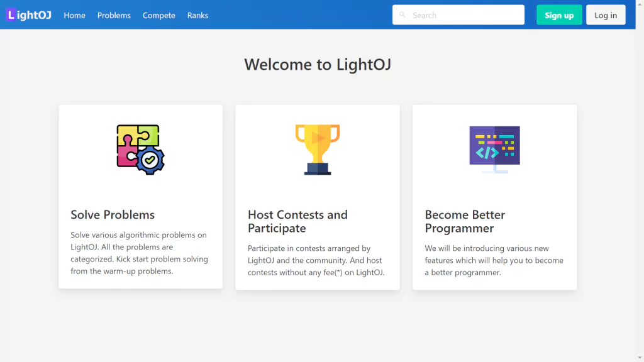This screenshot has height=362, width=644.
Task: Click the green Sign up button
Action: (x=559, y=15)
